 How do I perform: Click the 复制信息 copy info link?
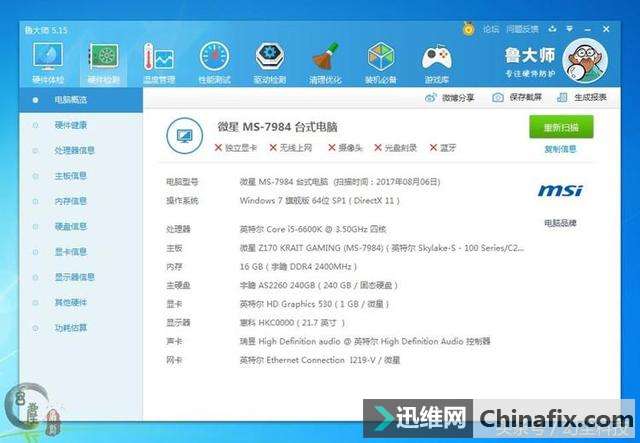click(x=560, y=149)
